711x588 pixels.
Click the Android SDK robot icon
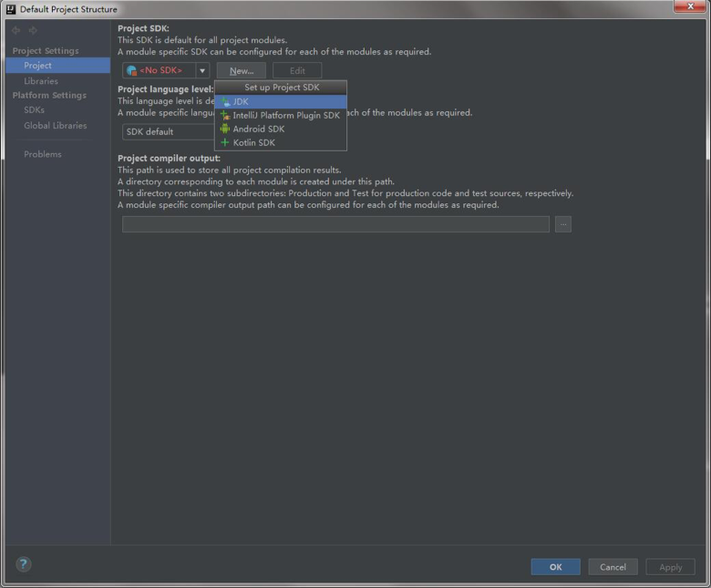(225, 129)
